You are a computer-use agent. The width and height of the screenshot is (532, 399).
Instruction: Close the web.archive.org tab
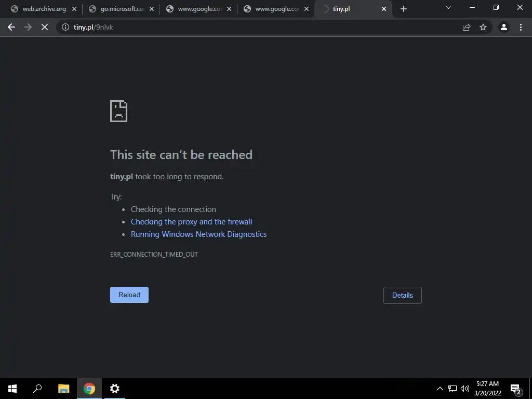point(74,9)
